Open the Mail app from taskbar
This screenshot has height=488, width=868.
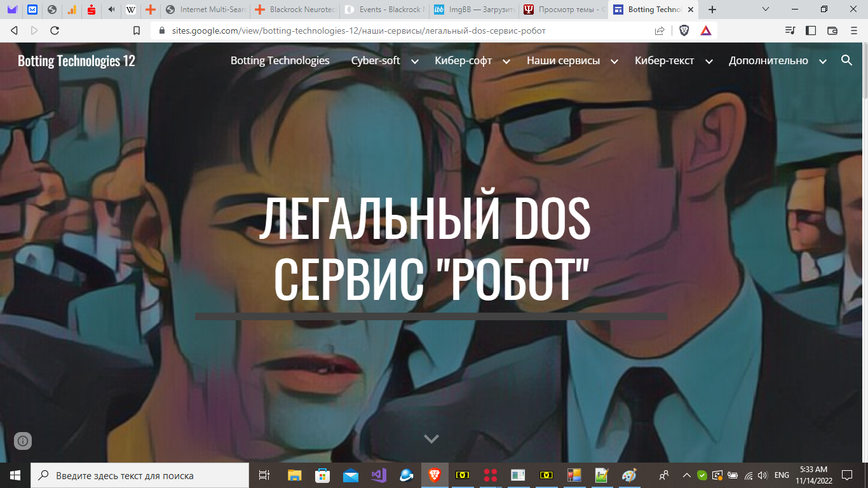[350, 475]
